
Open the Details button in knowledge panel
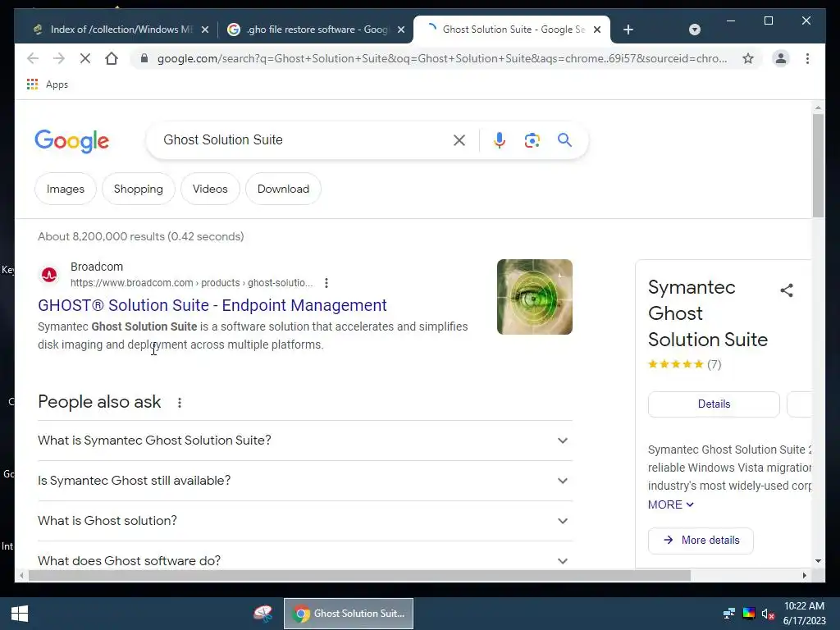coord(714,404)
